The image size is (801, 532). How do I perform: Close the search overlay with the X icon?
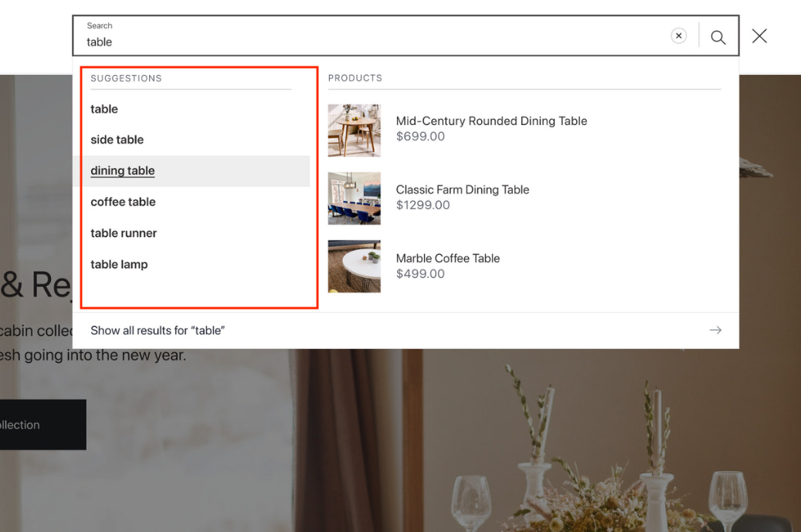759,36
